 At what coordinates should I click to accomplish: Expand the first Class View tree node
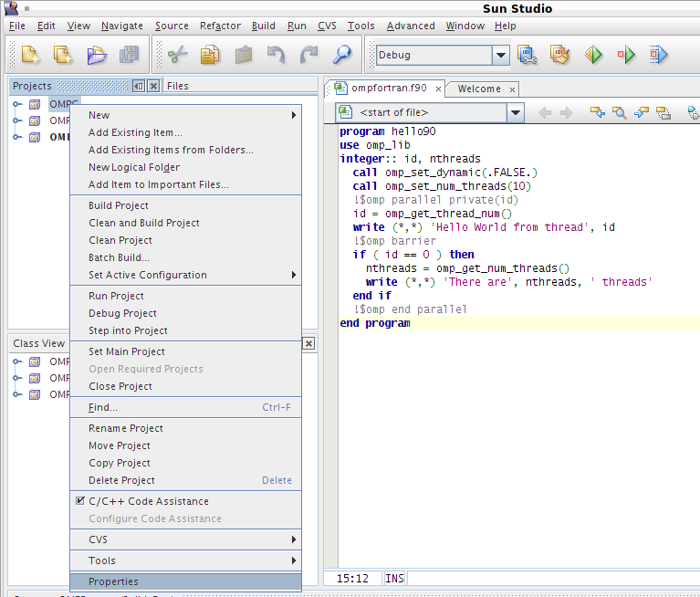coord(17,361)
